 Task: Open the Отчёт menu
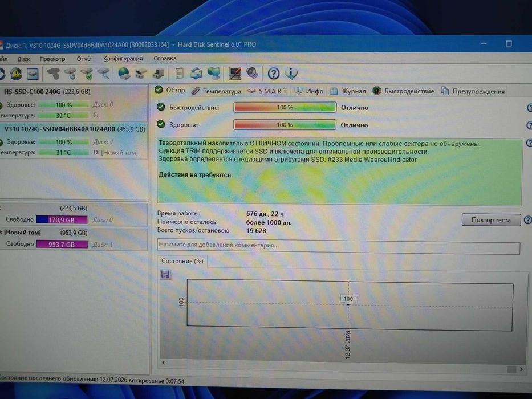pos(85,59)
